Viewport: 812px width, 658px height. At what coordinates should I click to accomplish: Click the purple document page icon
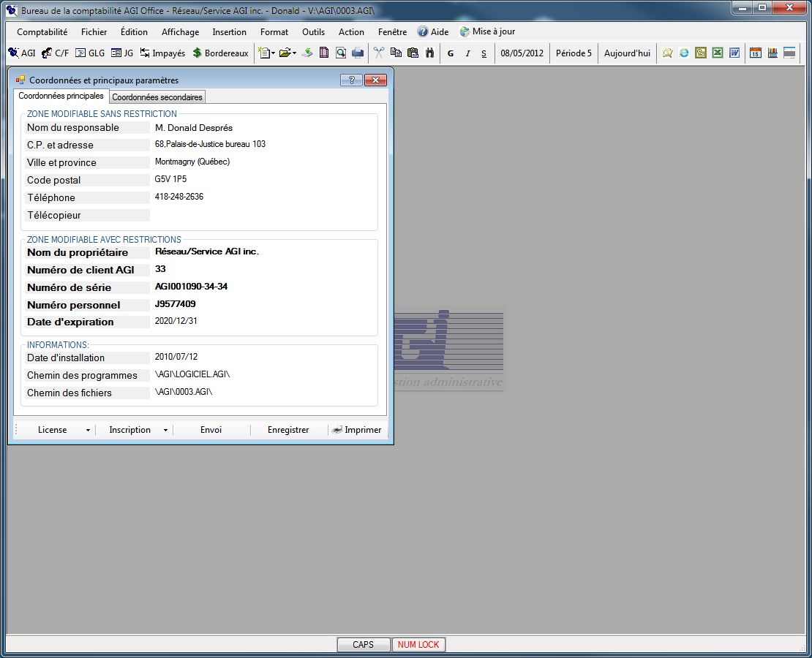[324, 53]
